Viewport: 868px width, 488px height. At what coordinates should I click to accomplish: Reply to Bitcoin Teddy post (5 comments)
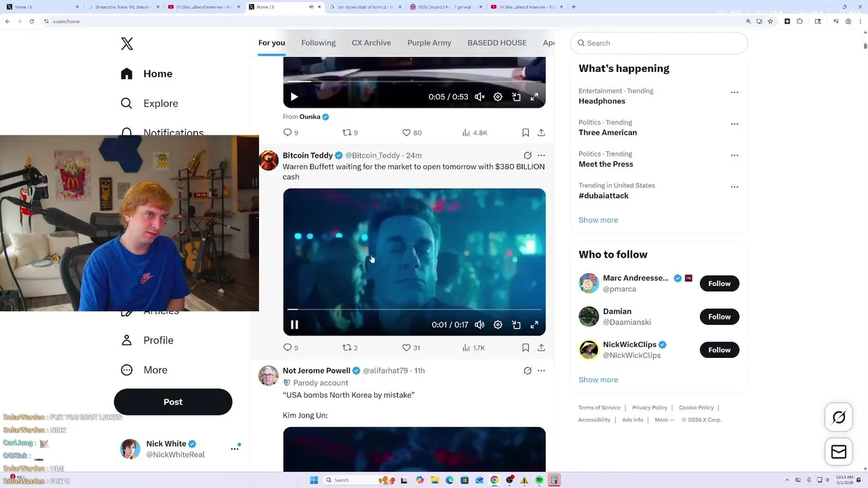[x=290, y=348]
